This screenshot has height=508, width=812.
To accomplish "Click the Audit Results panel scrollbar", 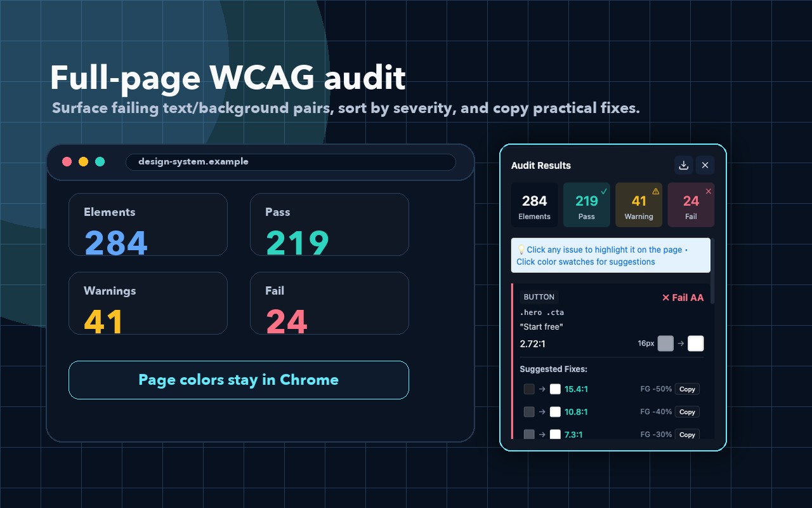I will 712,271.
